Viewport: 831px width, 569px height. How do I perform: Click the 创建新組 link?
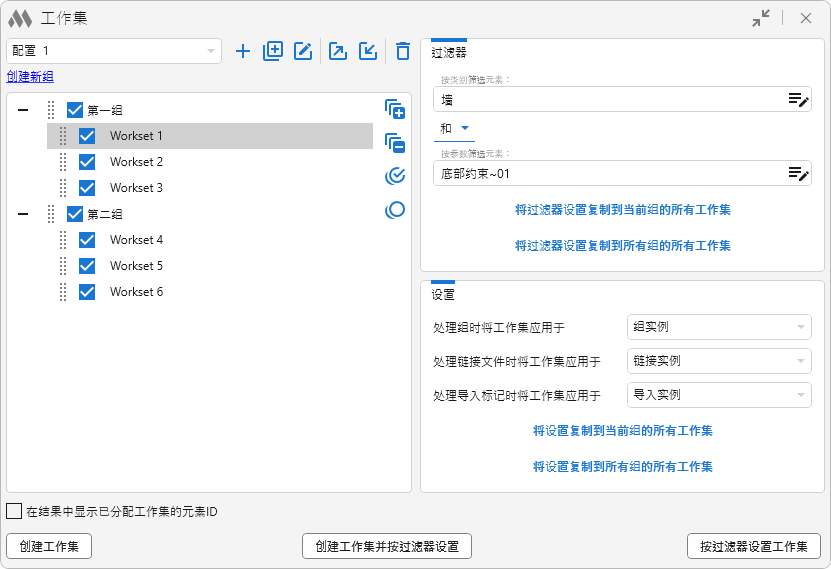tap(30, 77)
